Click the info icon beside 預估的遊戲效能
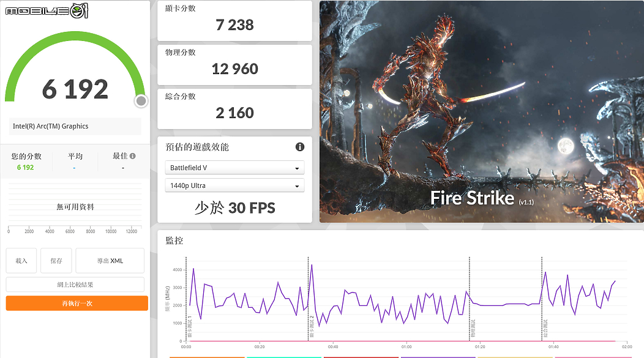This screenshot has height=358, width=644. tap(300, 147)
